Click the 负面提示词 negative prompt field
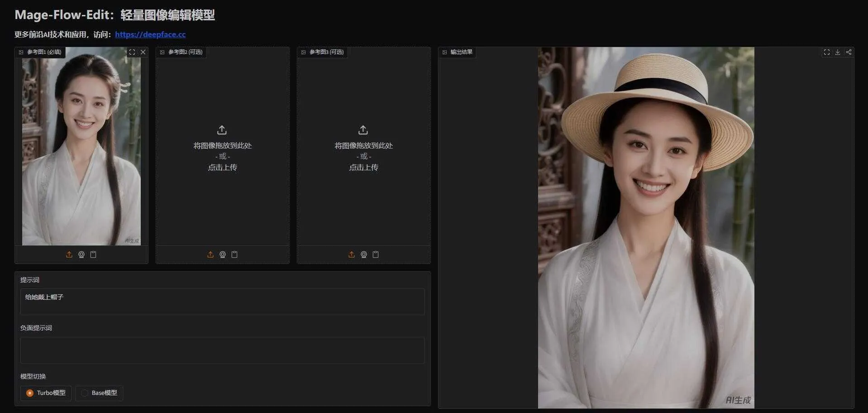 click(x=222, y=350)
